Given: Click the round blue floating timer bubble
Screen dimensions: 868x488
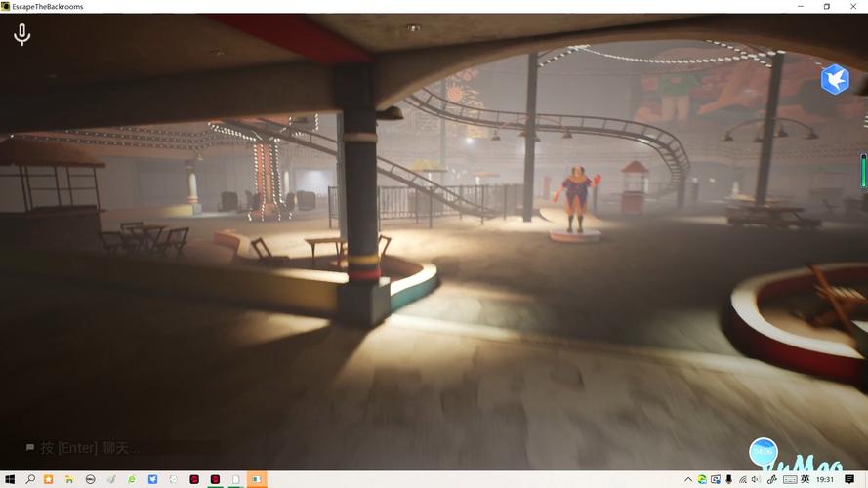Looking at the screenshot, I should 764,452.
